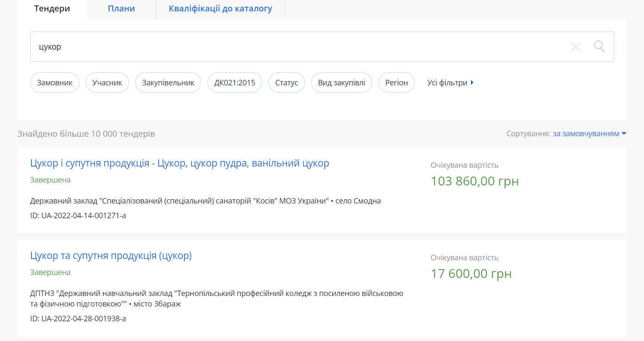Clear the search field with X icon

(575, 47)
